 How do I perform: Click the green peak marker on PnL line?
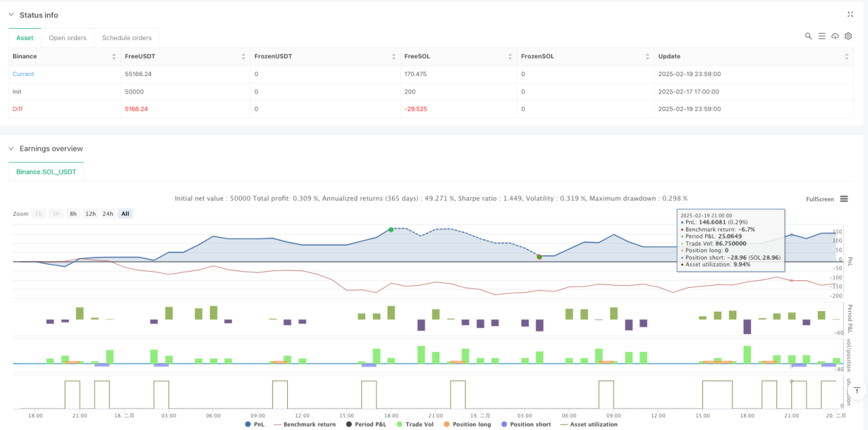tap(391, 230)
